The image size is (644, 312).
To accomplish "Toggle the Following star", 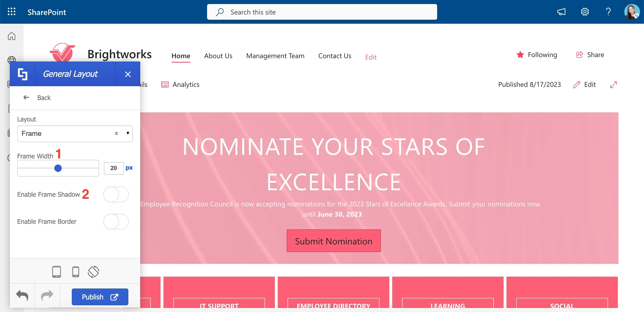I will [520, 55].
